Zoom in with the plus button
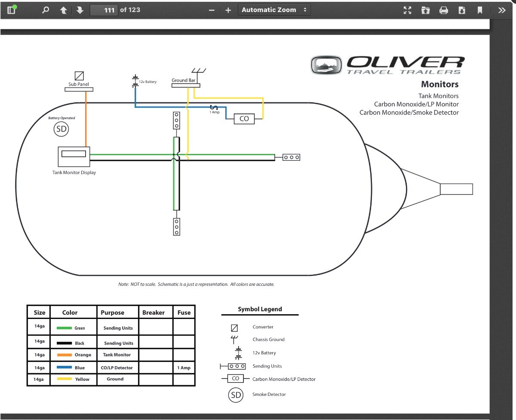 pyautogui.click(x=228, y=10)
